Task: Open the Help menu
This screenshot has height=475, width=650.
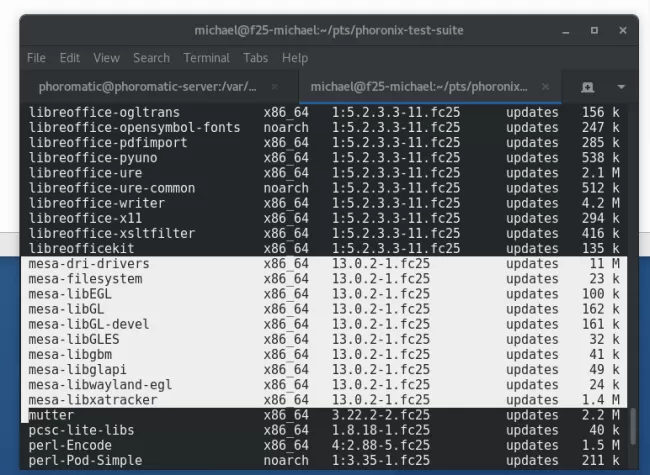Action: (295, 58)
